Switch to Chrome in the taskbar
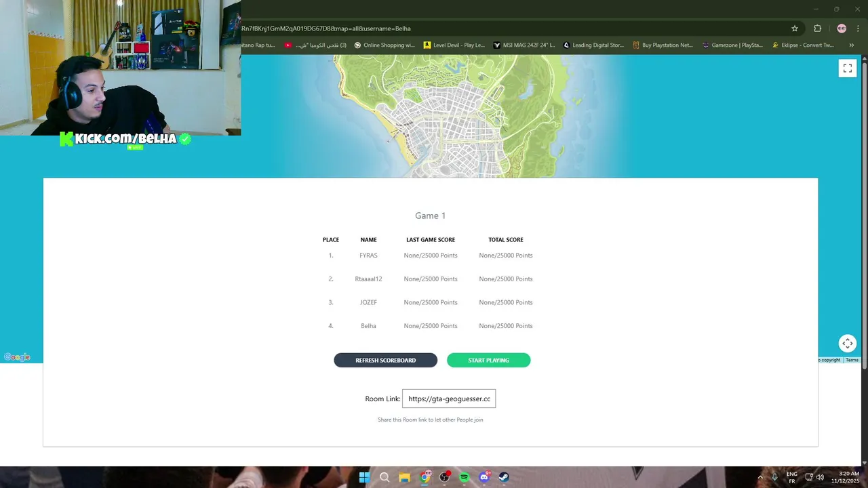 [425, 477]
